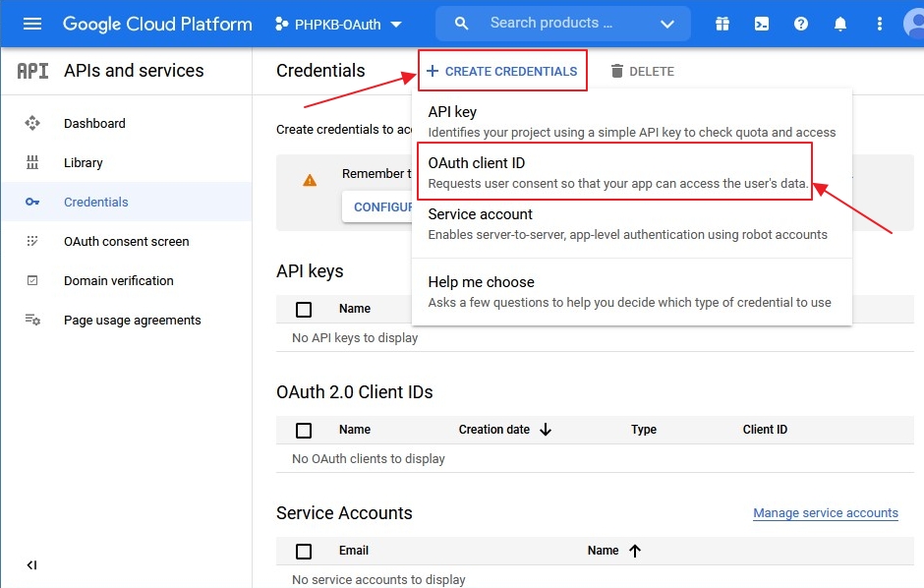
Task: Click the Library icon in sidebar
Action: (32, 162)
